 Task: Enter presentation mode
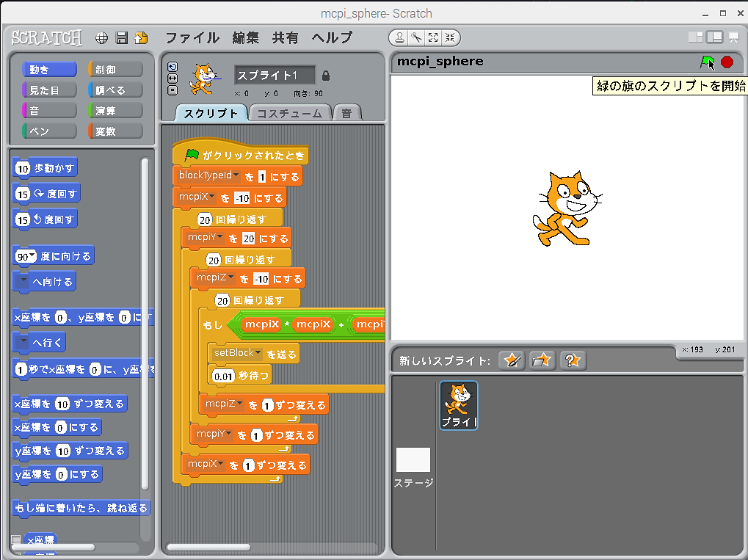[734, 37]
